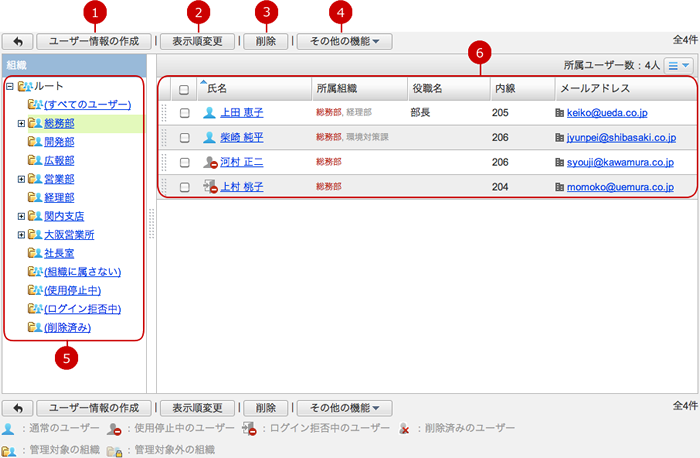Sort the table by 氏名 column header

click(217, 89)
